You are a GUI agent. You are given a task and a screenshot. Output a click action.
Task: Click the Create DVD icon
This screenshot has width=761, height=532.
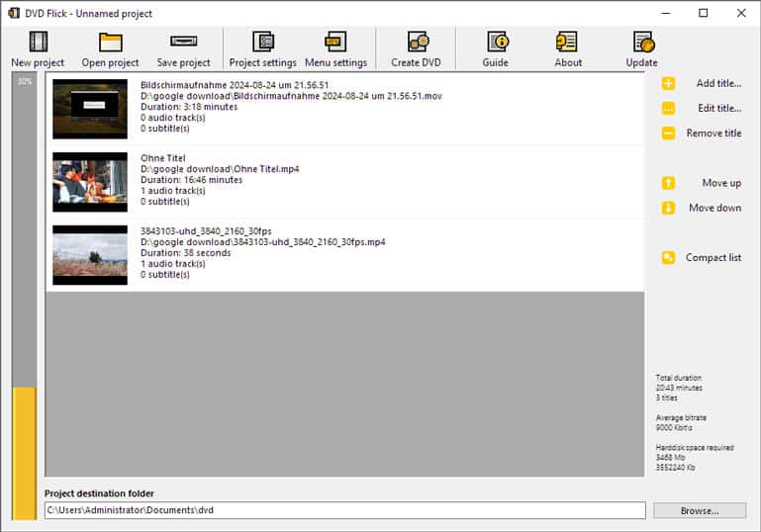pos(418,42)
